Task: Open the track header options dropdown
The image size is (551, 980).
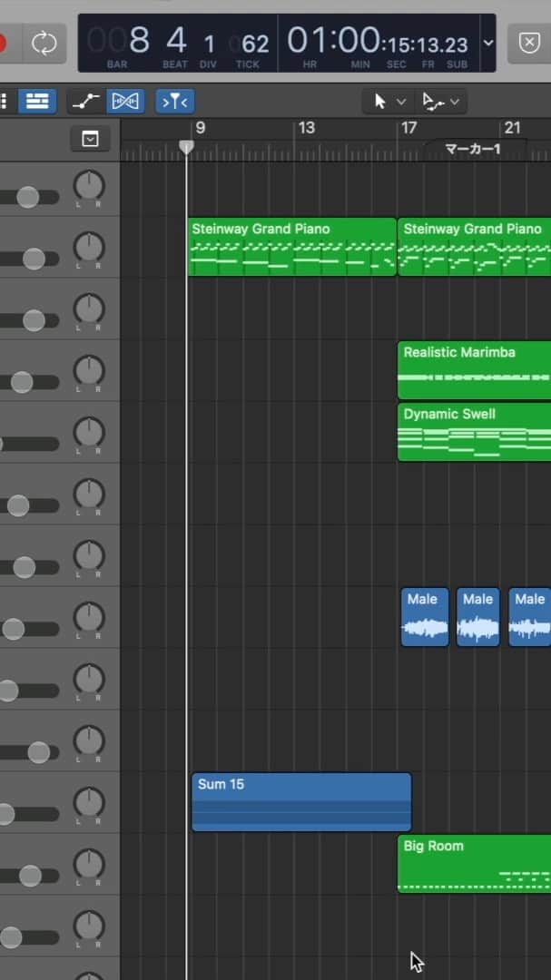Action: (90, 139)
